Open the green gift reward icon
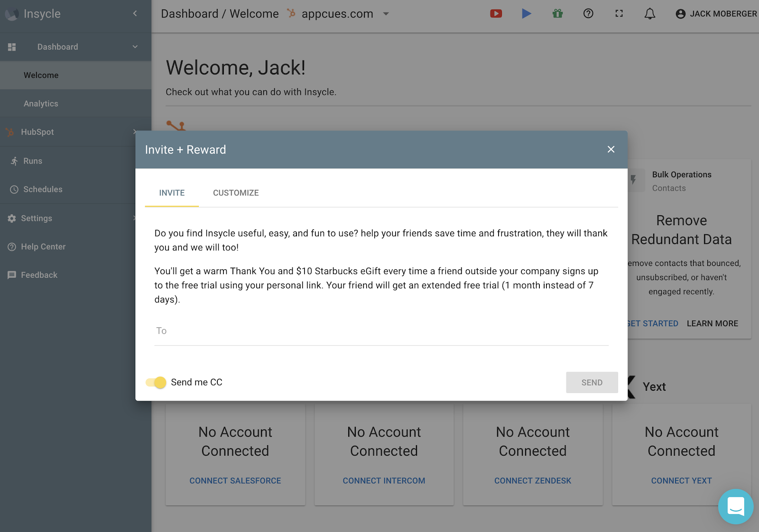Image resolution: width=759 pixels, height=532 pixels. click(557, 14)
